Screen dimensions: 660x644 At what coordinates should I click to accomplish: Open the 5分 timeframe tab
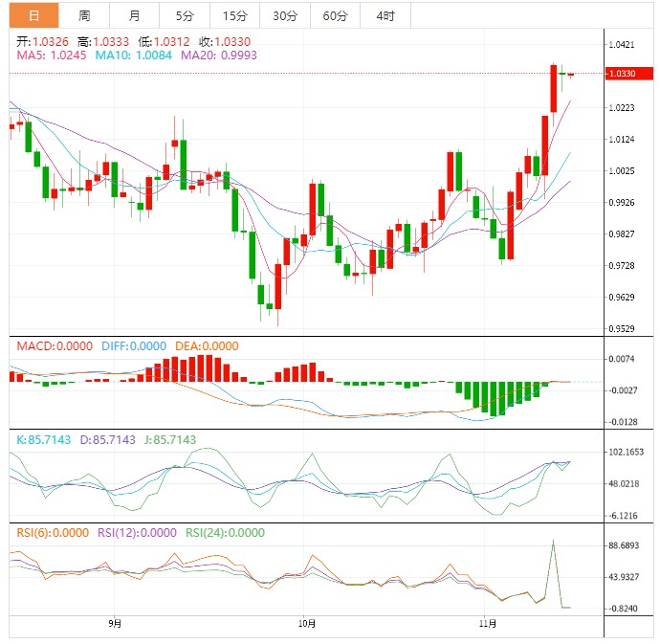pyautogui.click(x=185, y=15)
